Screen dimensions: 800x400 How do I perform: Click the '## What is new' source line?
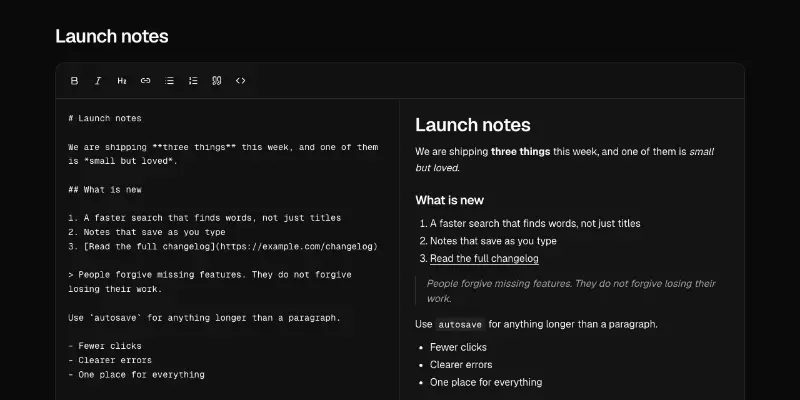click(105, 190)
